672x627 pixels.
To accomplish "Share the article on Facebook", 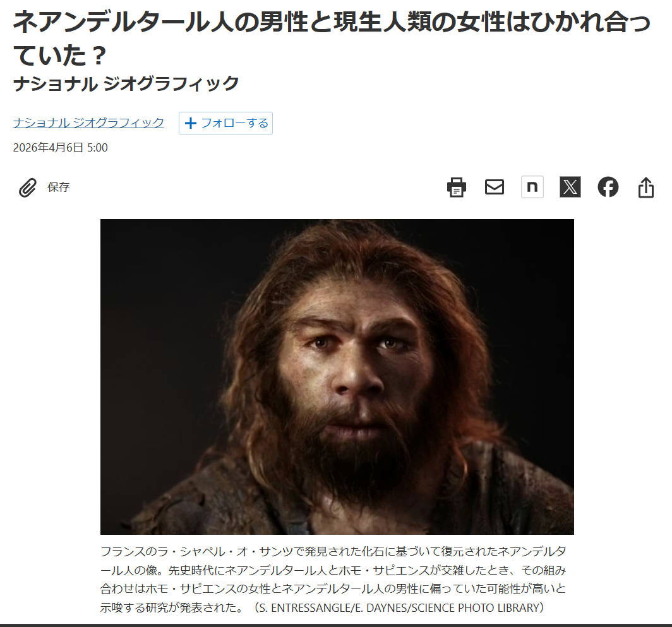I will click(608, 187).
